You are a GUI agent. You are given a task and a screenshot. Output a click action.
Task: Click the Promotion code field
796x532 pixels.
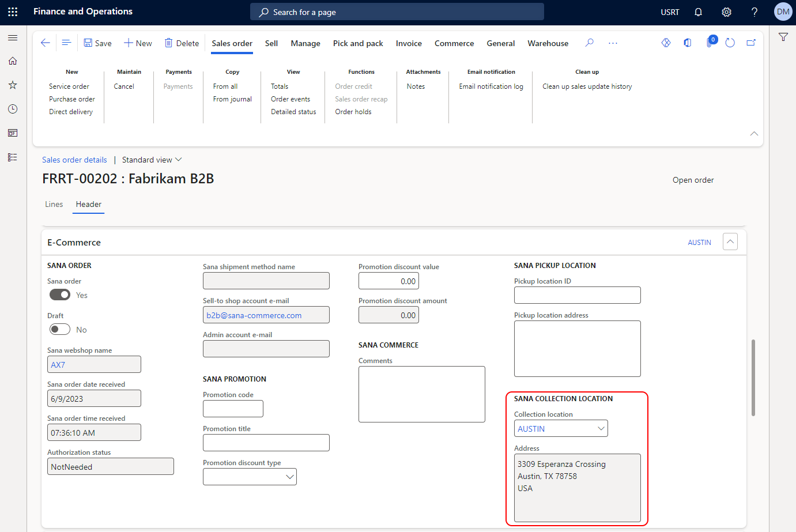[233, 409]
